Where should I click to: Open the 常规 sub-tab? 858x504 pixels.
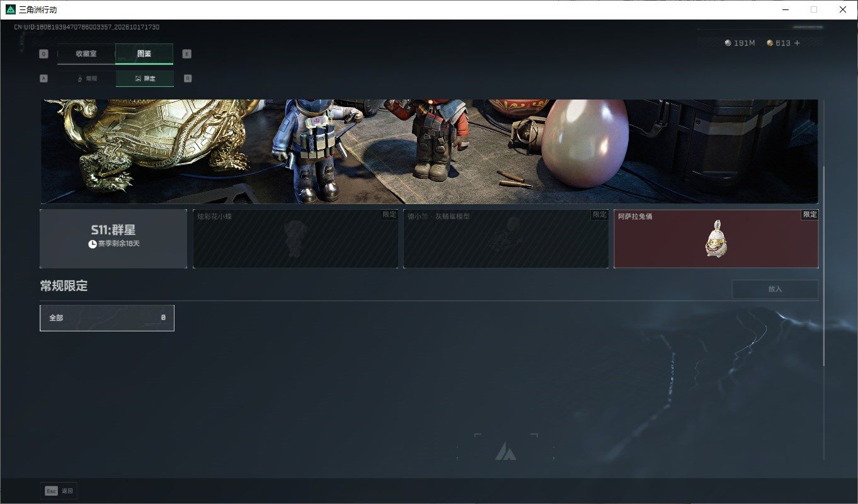87,79
